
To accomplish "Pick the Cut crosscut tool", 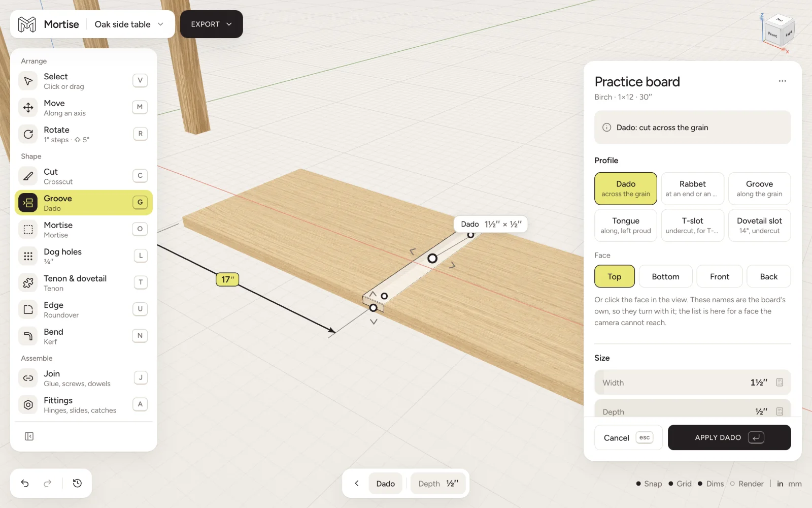I will [x=84, y=176].
